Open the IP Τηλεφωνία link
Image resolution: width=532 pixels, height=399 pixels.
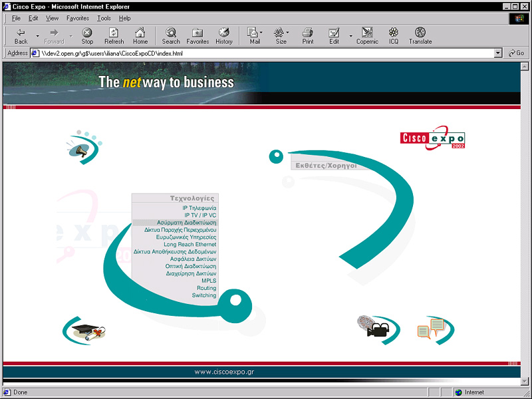pyautogui.click(x=199, y=208)
